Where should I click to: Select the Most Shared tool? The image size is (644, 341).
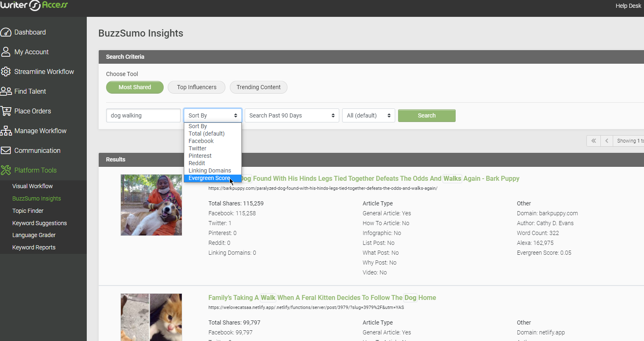(x=135, y=87)
